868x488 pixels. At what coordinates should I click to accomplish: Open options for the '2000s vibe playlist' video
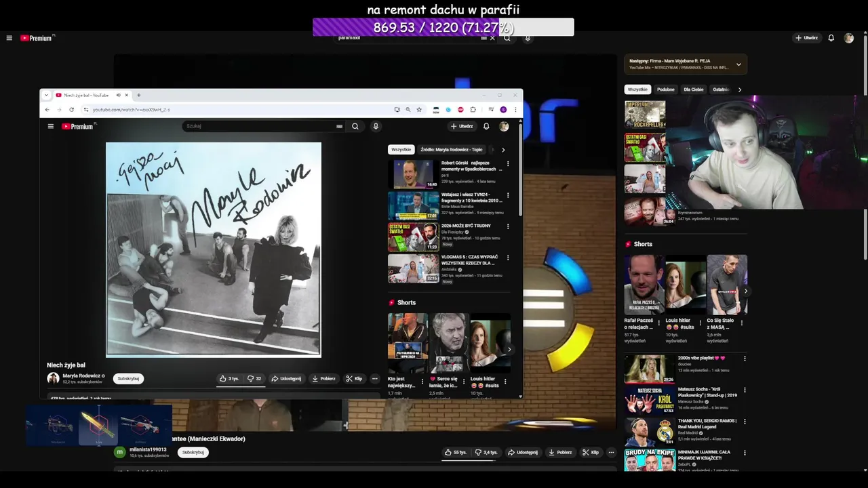coord(745,359)
